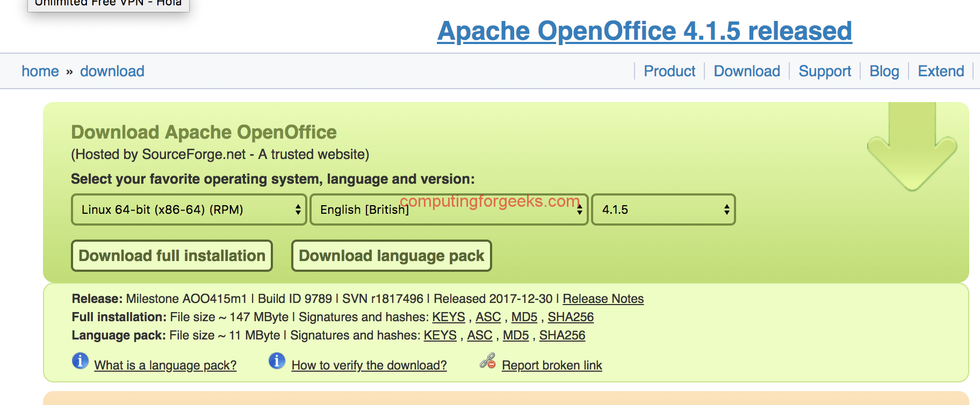Open 'What is a language pack?' link
The width and height of the screenshot is (980, 405).
(x=165, y=365)
